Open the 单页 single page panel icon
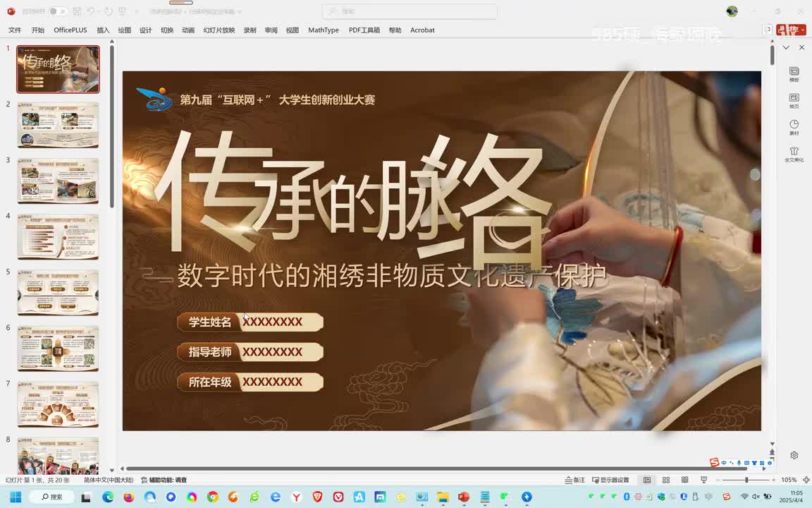The image size is (812, 508). coord(794,101)
